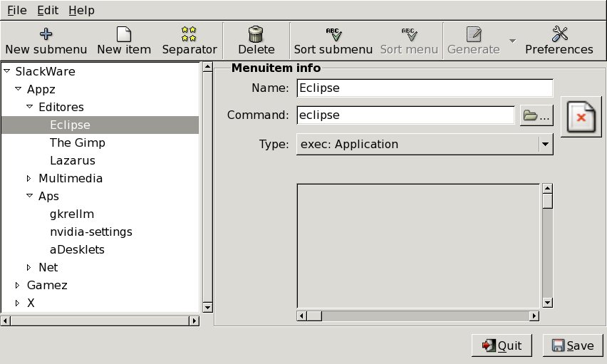Open the File menu
Image resolution: width=607 pixels, height=364 pixels.
[17, 10]
